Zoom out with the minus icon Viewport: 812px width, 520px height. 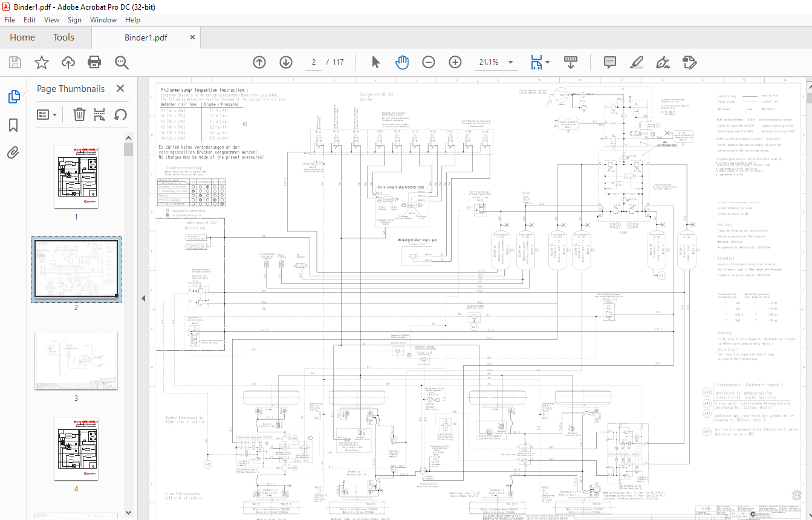pos(429,62)
